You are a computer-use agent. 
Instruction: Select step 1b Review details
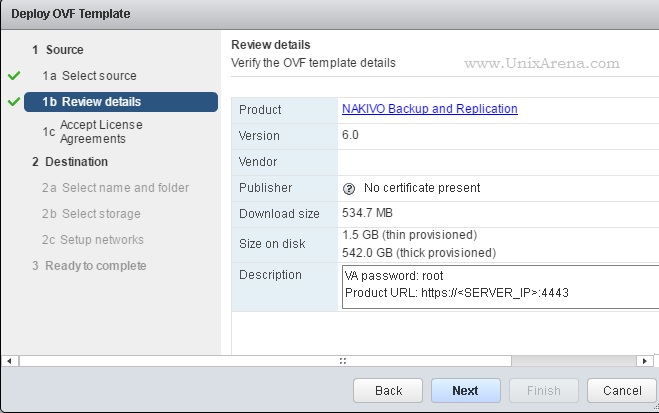[x=121, y=102]
